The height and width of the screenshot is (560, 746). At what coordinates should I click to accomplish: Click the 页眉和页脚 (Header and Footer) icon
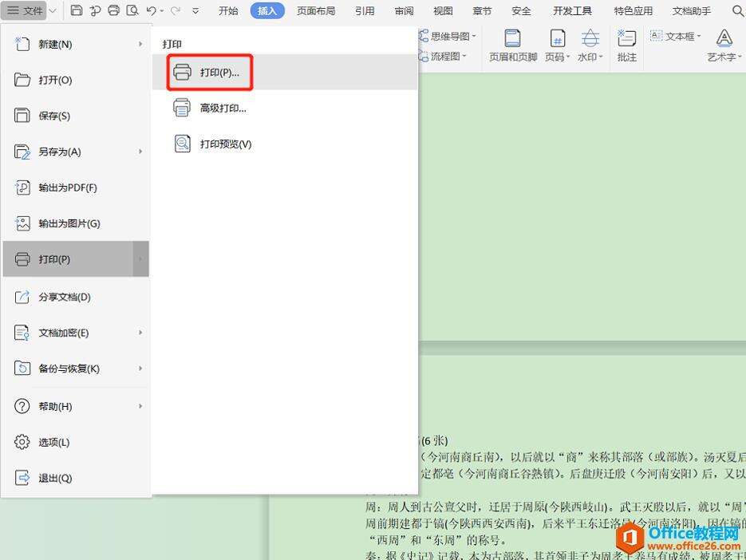tap(511, 45)
